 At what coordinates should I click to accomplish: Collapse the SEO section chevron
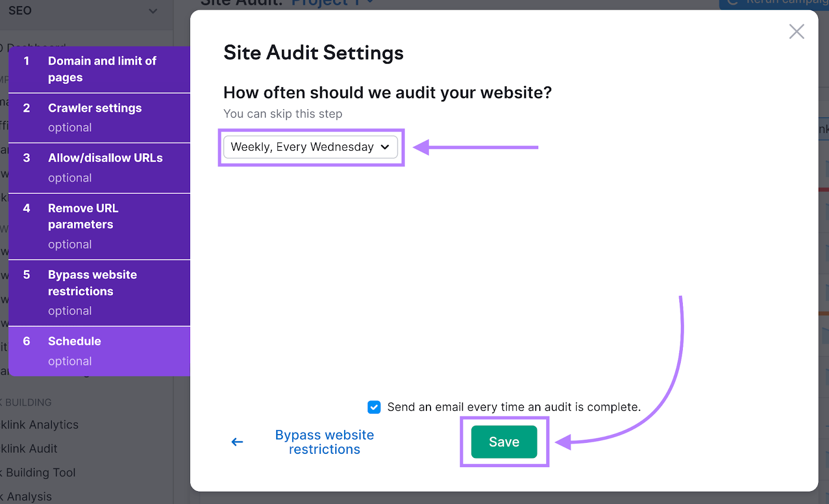click(152, 10)
